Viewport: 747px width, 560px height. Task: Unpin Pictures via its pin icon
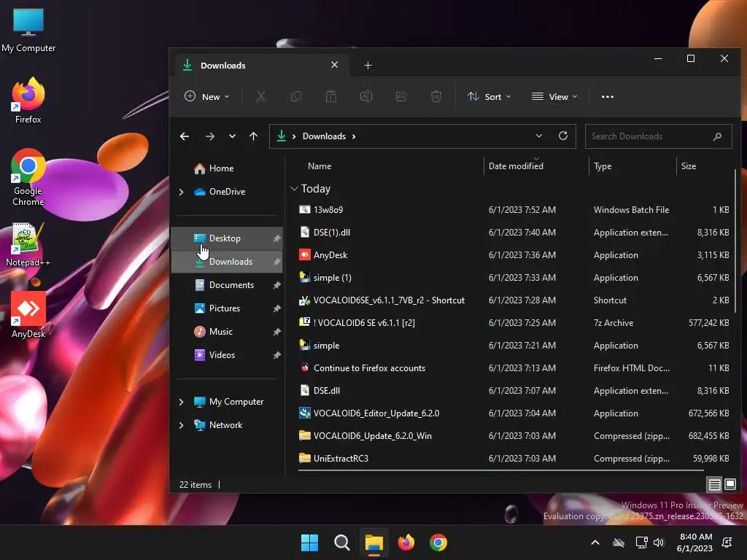pos(276,308)
